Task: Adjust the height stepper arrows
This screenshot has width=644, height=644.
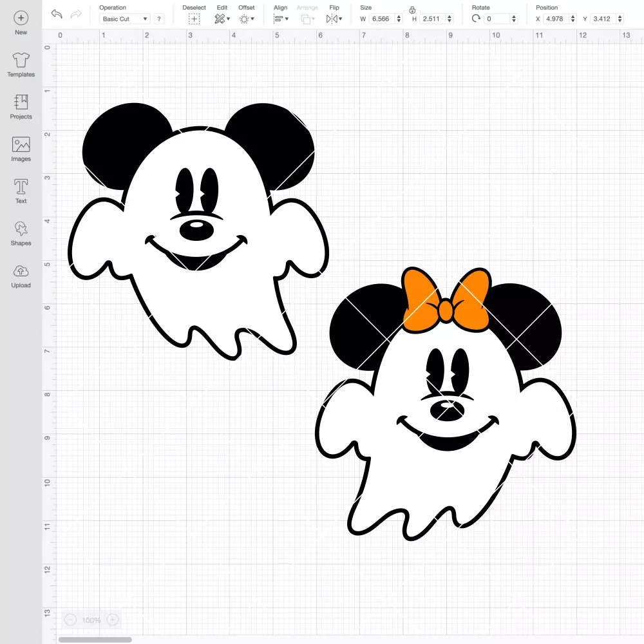Action: (x=450, y=19)
